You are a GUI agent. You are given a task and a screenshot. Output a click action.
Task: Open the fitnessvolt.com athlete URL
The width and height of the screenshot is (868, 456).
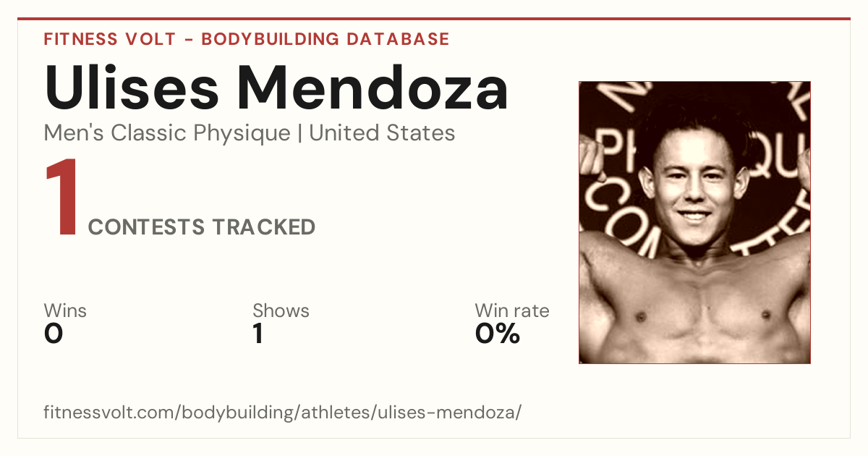click(x=283, y=413)
